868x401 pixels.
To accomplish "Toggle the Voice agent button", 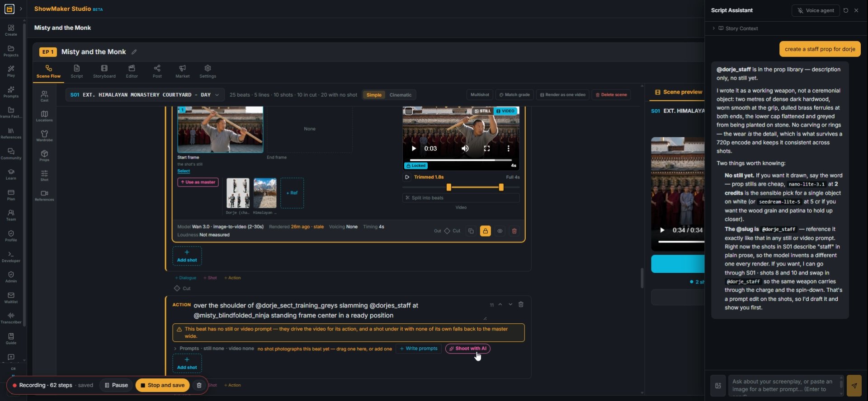I will pos(815,10).
